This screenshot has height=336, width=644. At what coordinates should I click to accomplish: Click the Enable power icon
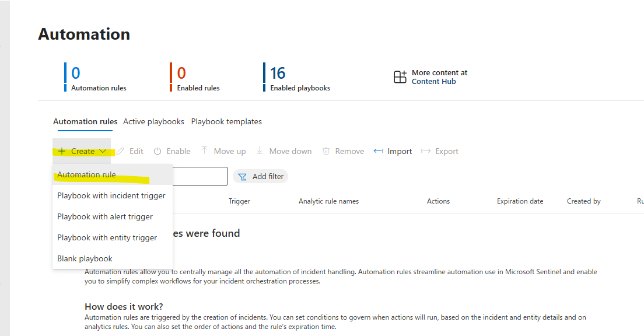[x=157, y=151]
